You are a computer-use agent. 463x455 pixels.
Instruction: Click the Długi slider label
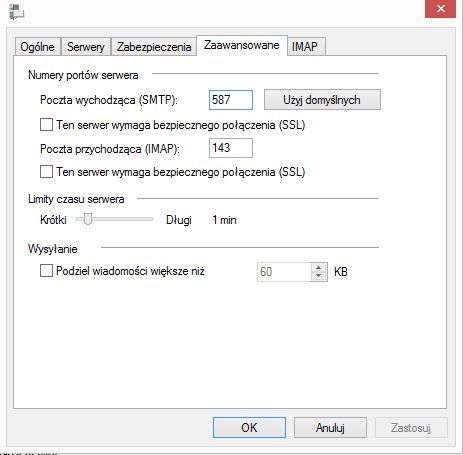179,220
